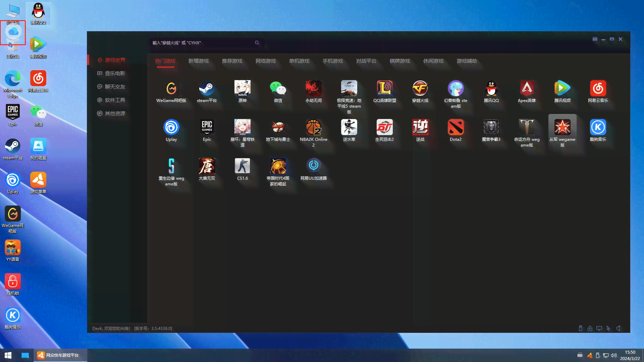Select 软件工具 in the sidebar
The height and width of the screenshot is (362, 644).
(111, 100)
